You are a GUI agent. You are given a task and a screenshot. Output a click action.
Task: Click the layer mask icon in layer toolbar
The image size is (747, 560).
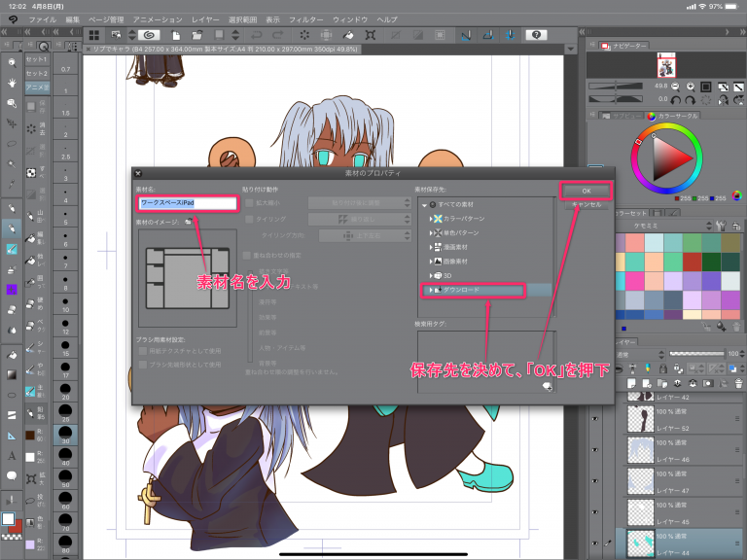(x=708, y=383)
